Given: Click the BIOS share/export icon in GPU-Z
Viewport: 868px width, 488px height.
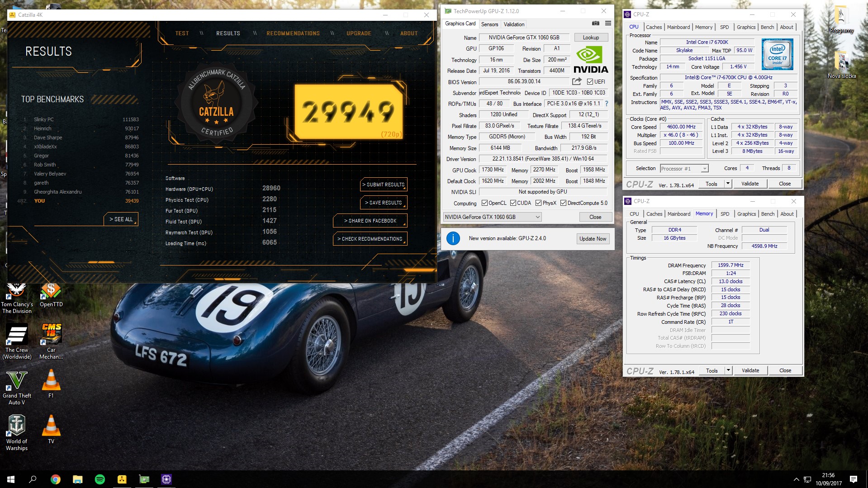Looking at the screenshot, I should tap(577, 81).
